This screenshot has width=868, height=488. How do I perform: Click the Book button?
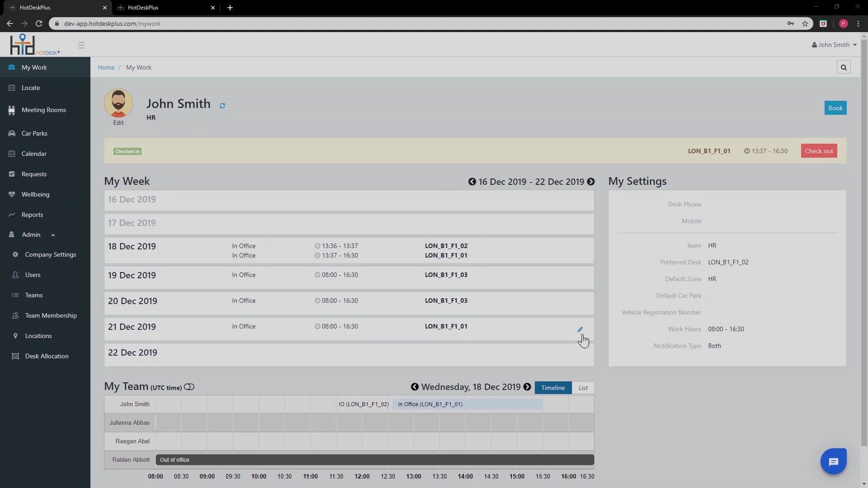pyautogui.click(x=835, y=108)
